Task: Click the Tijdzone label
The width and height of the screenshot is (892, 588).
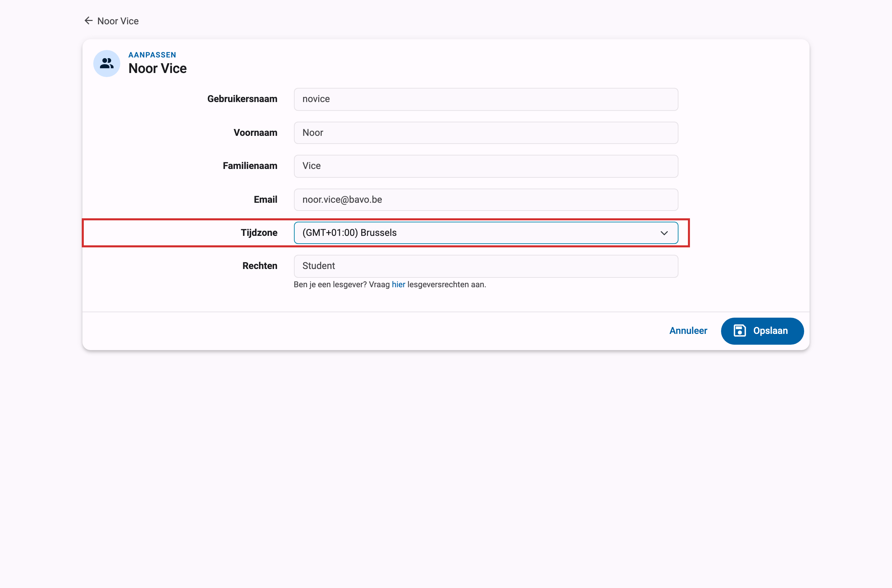Action: click(x=259, y=233)
